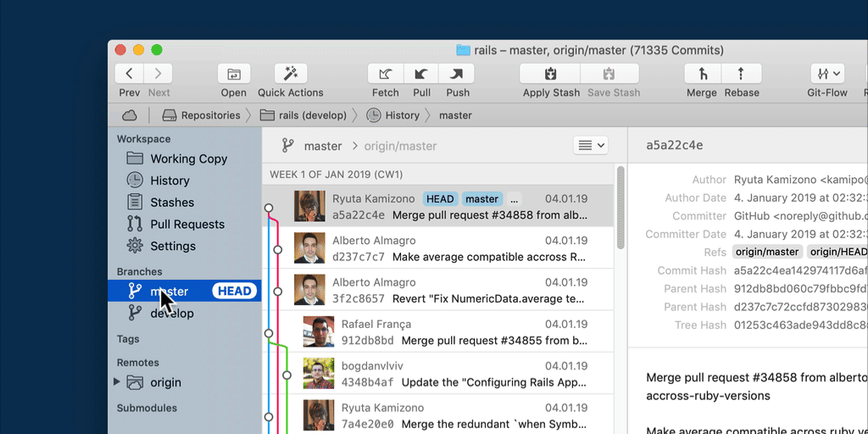Screen dimensions: 868x434
Task: Click the Open repository icon
Action: click(x=234, y=74)
